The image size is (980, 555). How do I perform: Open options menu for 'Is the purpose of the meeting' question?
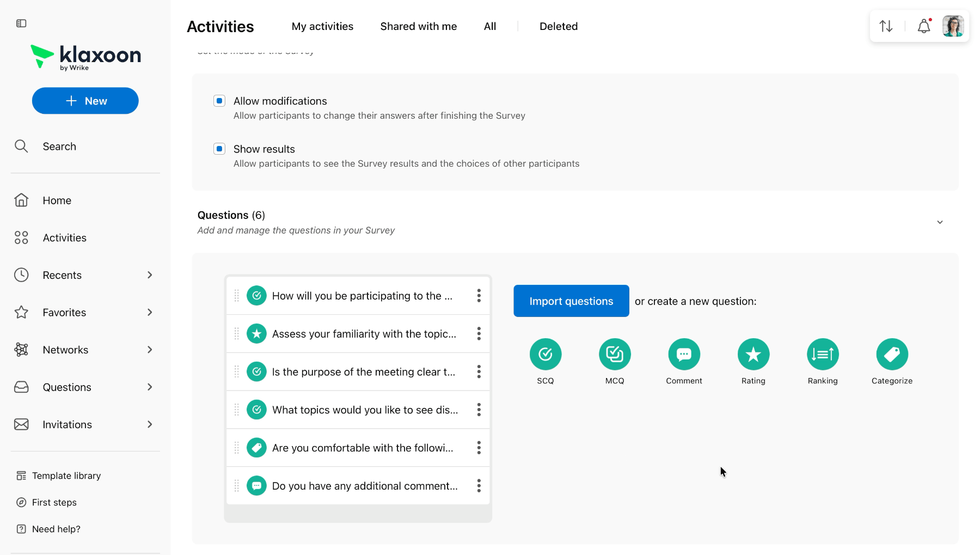479,372
